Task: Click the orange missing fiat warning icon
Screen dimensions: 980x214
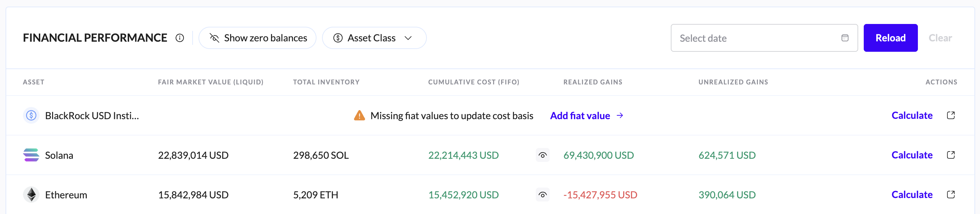Action: [359, 115]
